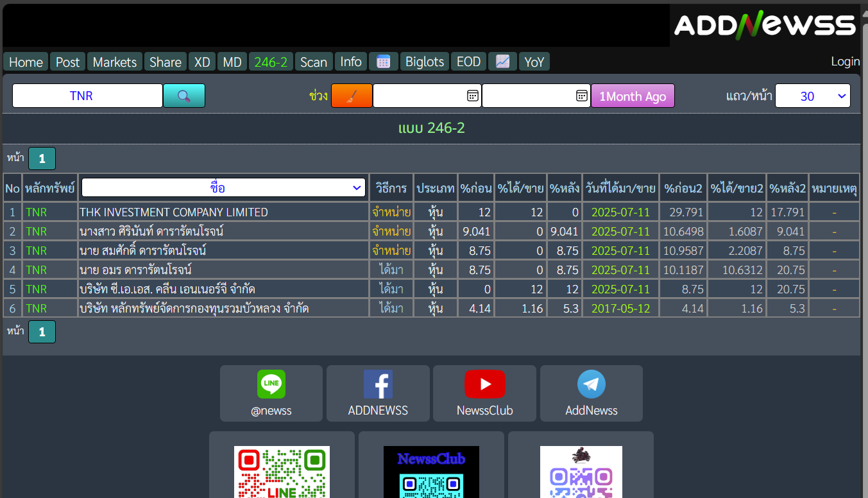
Task: Click the NewssClub QR code image
Action: (431, 472)
